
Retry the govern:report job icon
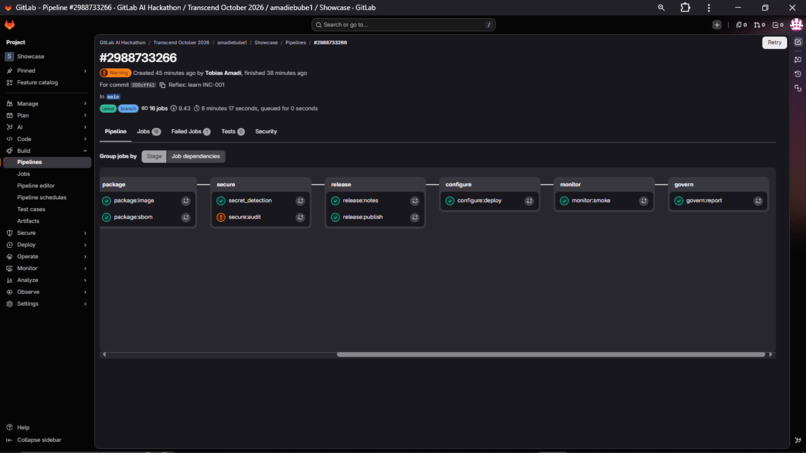758,201
